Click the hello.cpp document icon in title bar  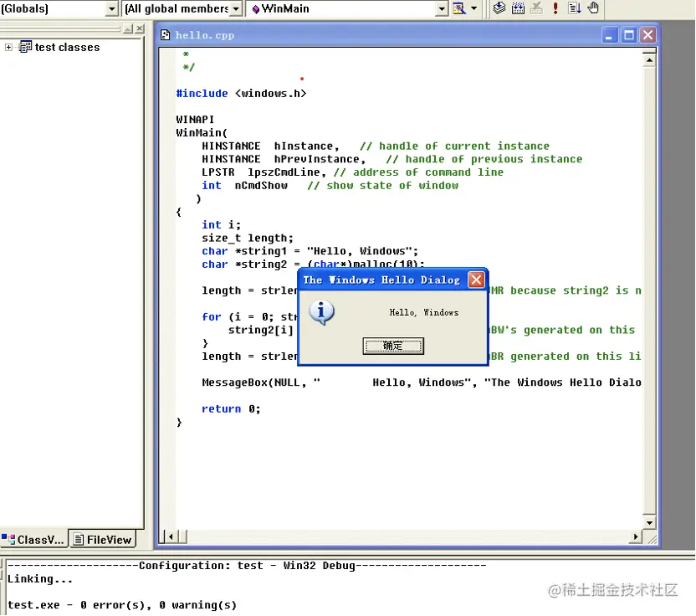[166, 35]
